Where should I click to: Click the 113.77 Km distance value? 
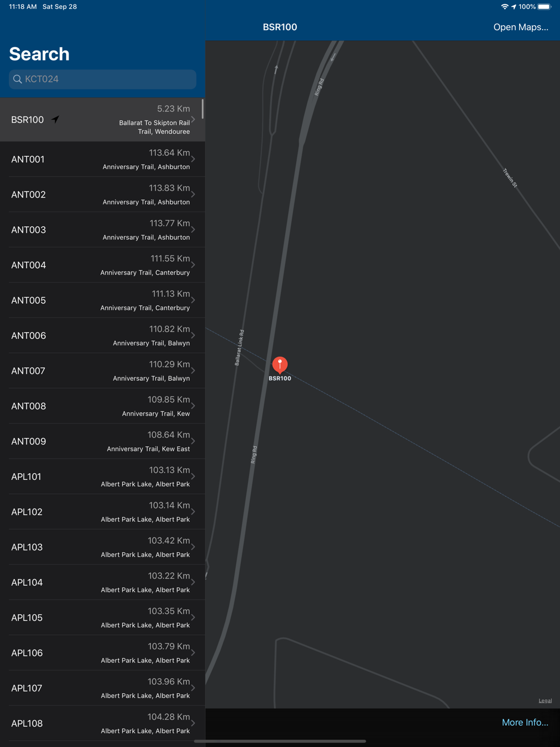pyautogui.click(x=169, y=223)
